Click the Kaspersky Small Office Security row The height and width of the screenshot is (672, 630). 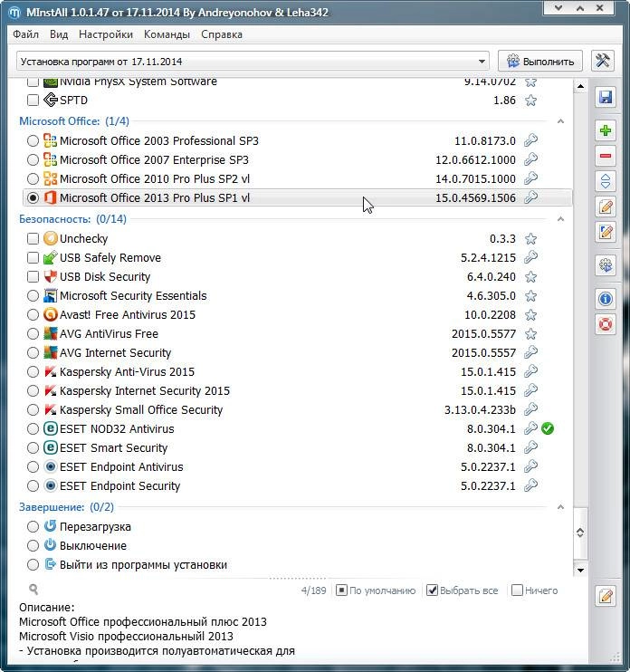[298, 409]
